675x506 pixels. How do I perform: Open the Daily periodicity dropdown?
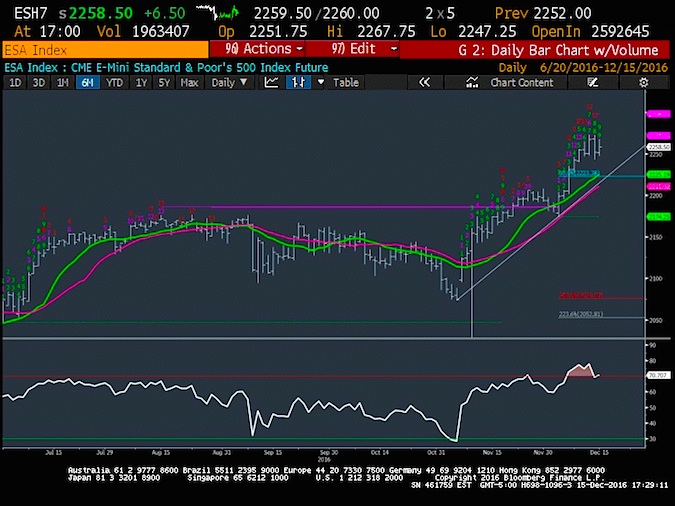pos(229,83)
